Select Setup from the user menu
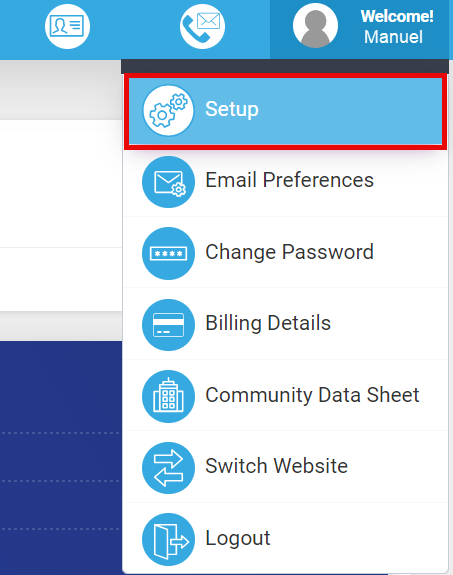 click(x=285, y=110)
